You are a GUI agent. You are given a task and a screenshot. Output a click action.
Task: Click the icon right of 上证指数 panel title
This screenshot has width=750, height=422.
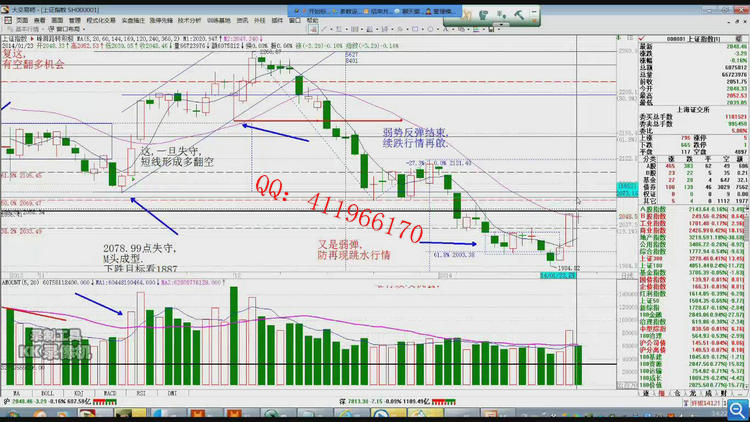pos(739,39)
